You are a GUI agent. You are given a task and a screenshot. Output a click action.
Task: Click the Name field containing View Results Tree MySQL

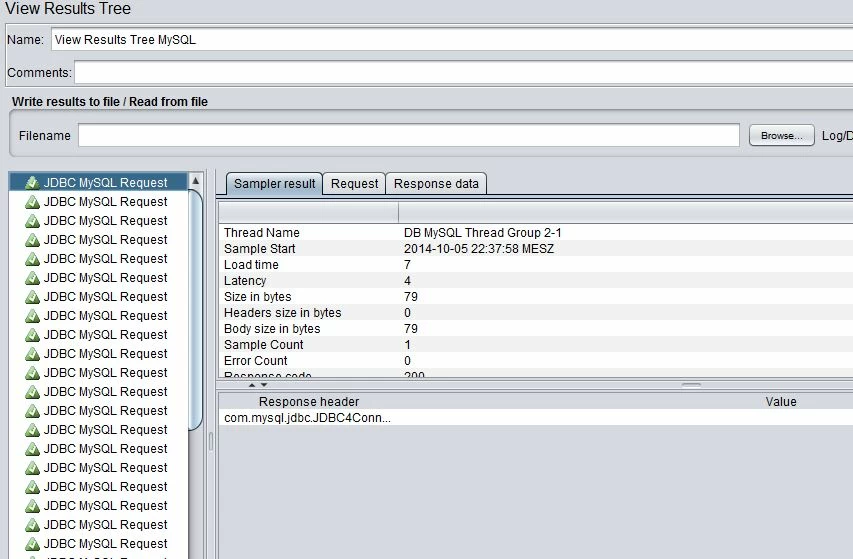click(452, 40)
